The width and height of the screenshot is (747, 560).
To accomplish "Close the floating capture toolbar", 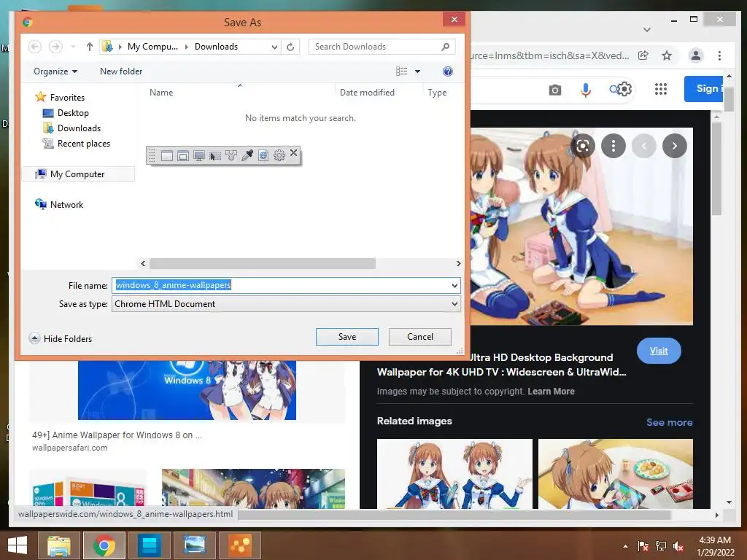I will click(293, 153).
